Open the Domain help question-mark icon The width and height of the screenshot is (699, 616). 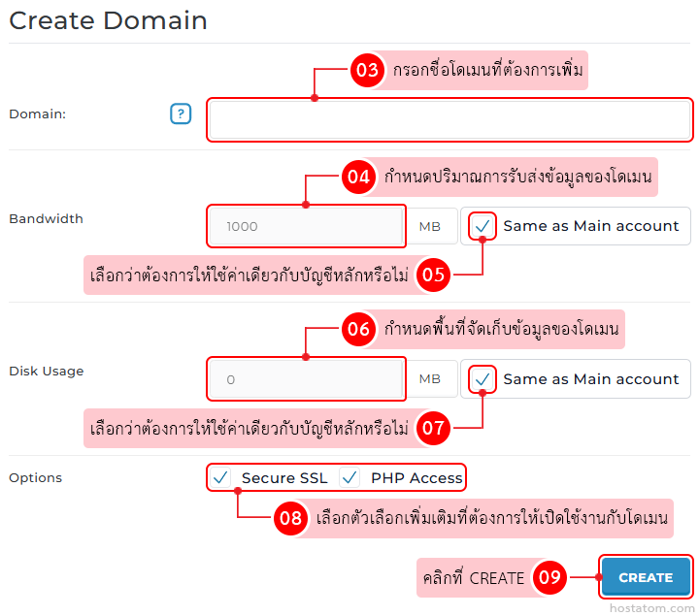pos(181,113)
